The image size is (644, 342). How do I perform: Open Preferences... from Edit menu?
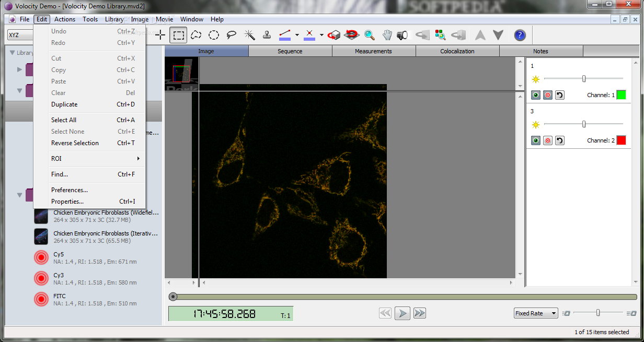tap(89, 190)
